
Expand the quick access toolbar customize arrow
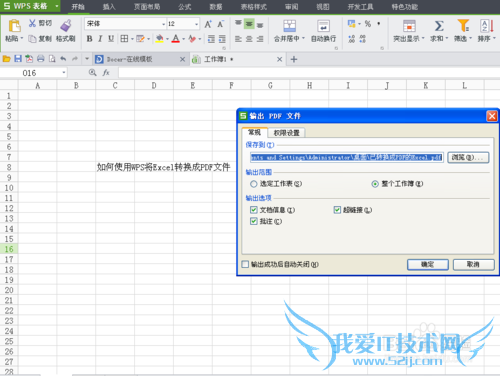click(x=87, y=59)
